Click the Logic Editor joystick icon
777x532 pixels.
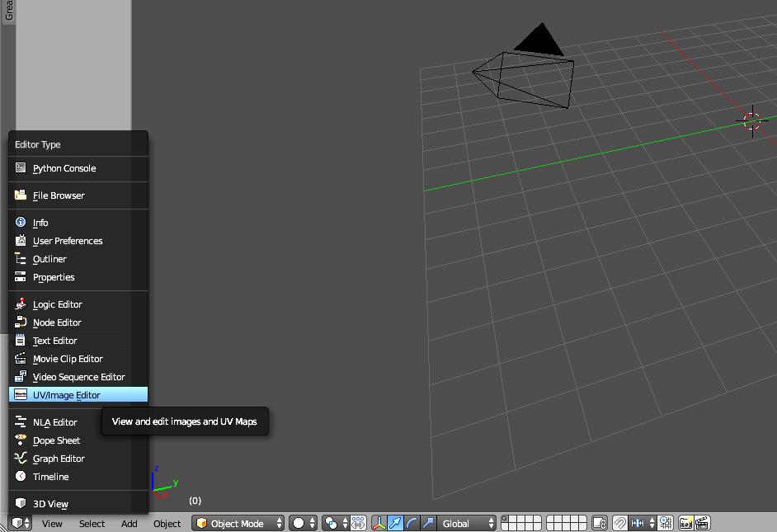click(x=21, y=304)
